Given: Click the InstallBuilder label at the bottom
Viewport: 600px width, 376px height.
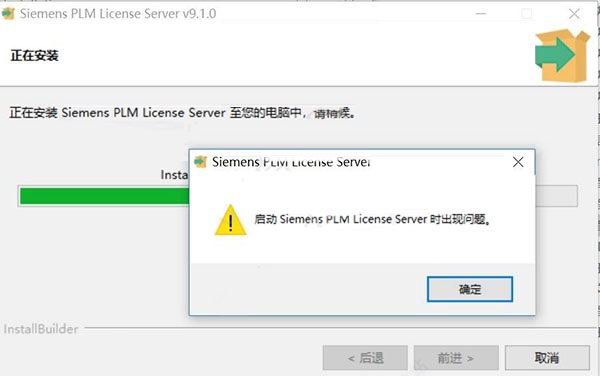Looking at the screenshot, I should pyautogui.click(x=41, y=329).
